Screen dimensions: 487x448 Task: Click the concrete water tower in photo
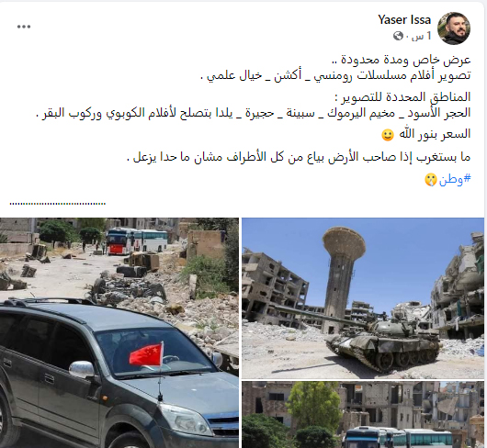point(342,279)
